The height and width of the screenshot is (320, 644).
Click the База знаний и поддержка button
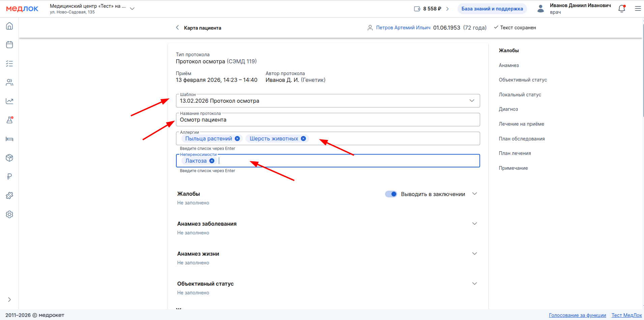pyautogui.click(x=492, y=9)
